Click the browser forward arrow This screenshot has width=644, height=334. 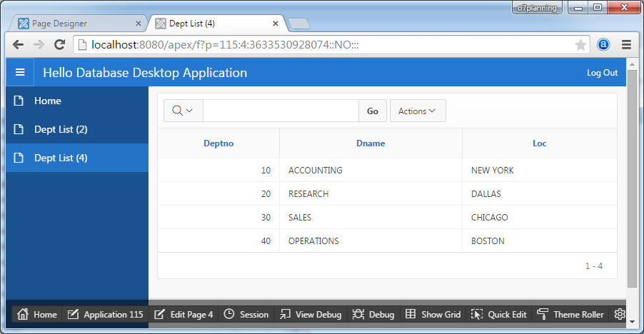(39, 45)
